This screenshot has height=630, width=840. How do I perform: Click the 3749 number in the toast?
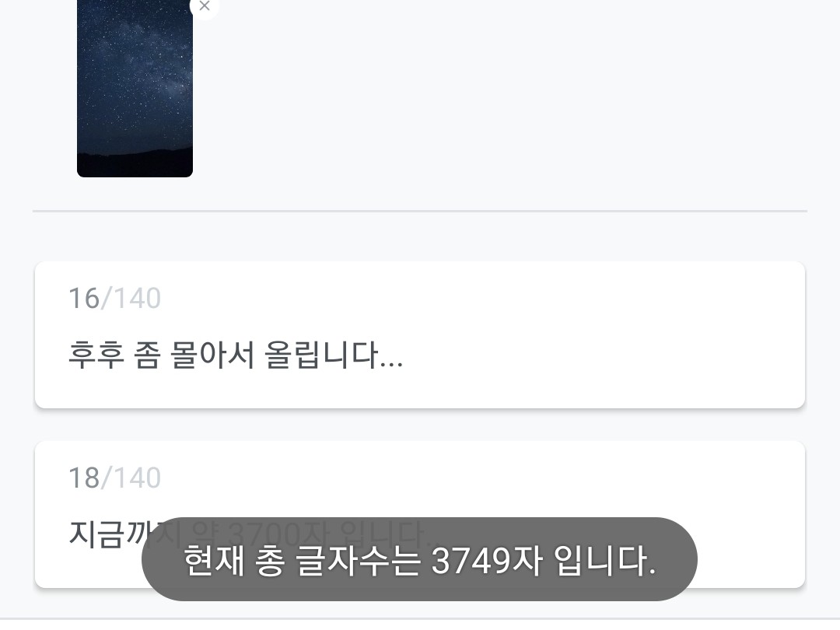[471, 561]
